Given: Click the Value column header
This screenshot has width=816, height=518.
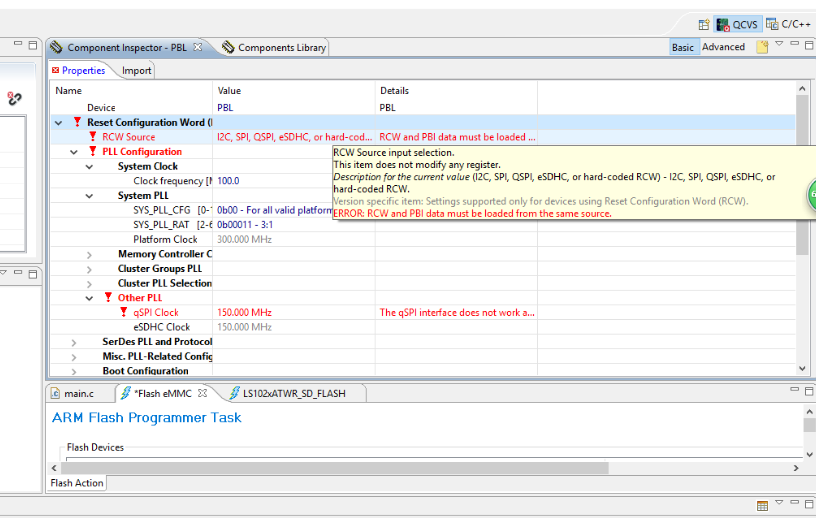Looking at the screenshot, I should pos(229,91).
